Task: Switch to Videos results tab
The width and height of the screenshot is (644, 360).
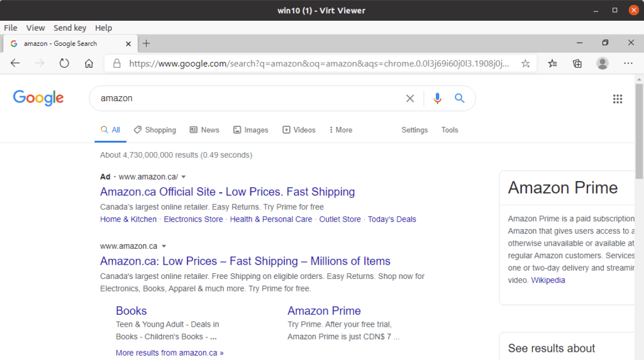Action: click(x=299, y=129)
